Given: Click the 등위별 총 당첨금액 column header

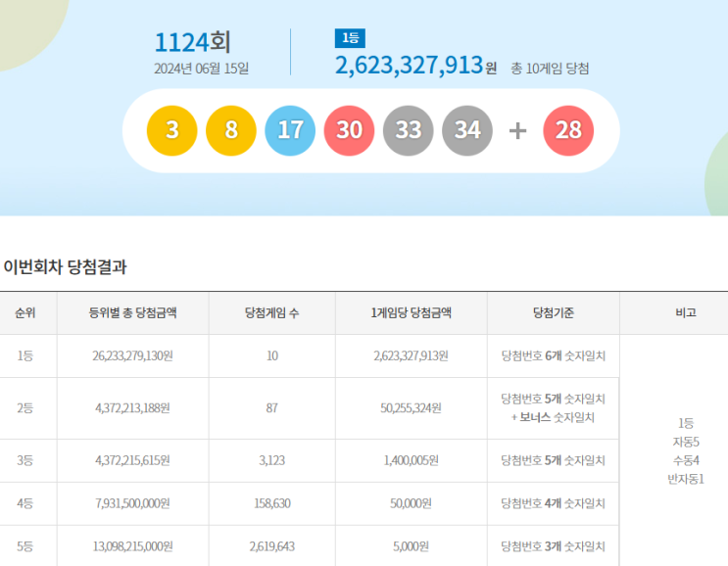Looking at the screenshot, I should pyautogui.click(x=133, y=312).
